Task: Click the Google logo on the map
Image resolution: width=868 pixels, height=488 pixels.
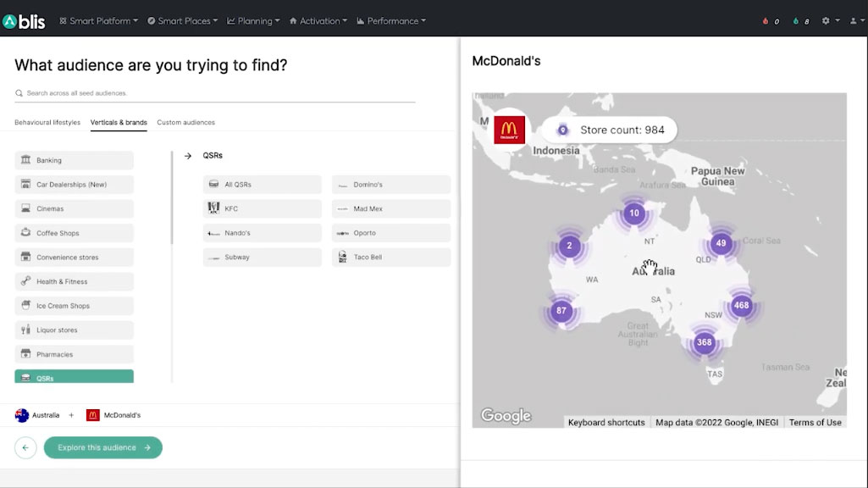Action: click(506, 415)
